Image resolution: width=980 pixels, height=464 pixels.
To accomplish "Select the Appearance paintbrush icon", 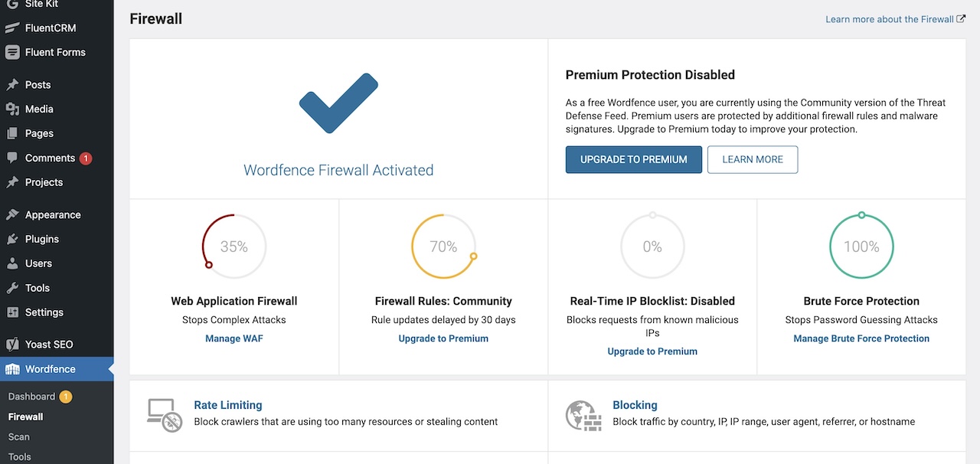I will [12, 214].
